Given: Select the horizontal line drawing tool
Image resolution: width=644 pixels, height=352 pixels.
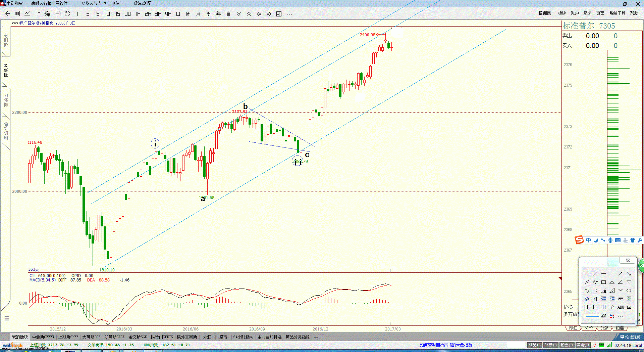Looking at the screenshot, I should pyautogui.click(x=603, y=274).
